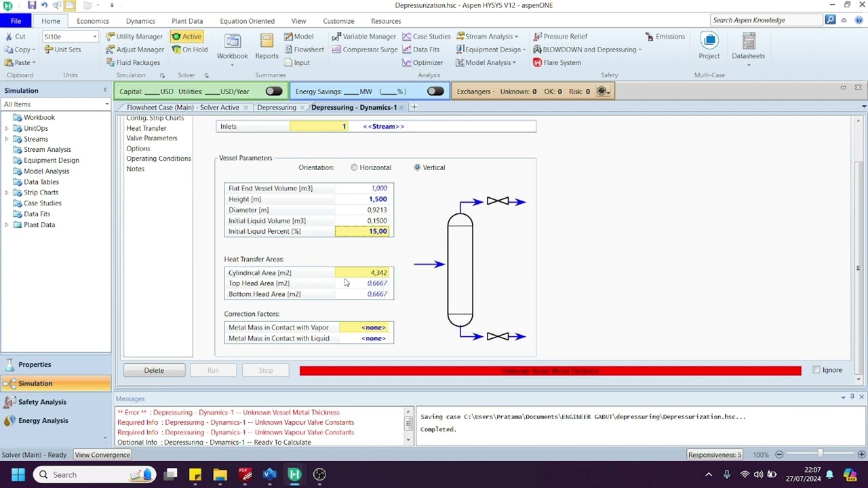This screenshot has width=868, height=488.
Task: Set solver to Active
Action: click(186, 37)
